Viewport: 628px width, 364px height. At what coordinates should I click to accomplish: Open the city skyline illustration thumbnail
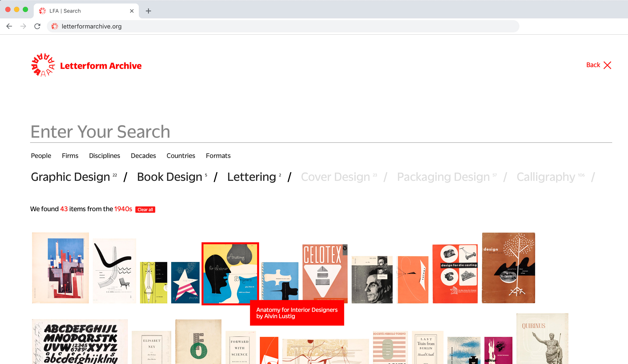click(x=60, y=268)
